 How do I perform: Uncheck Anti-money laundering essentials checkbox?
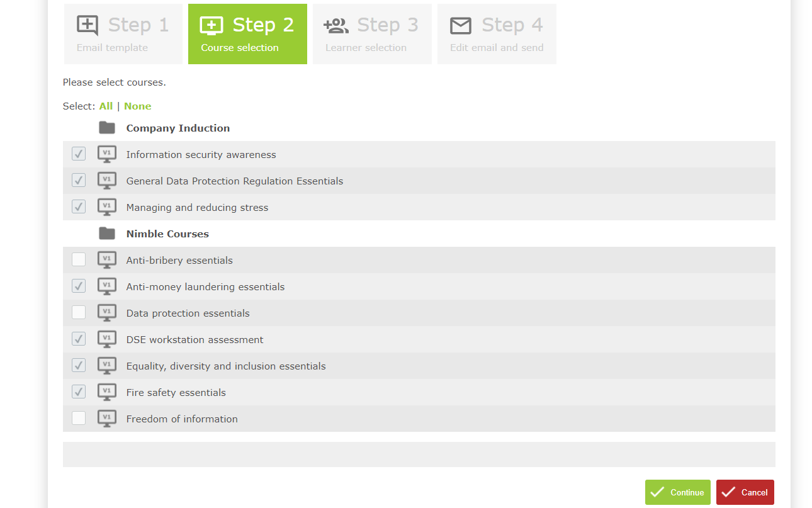(79, 286)
